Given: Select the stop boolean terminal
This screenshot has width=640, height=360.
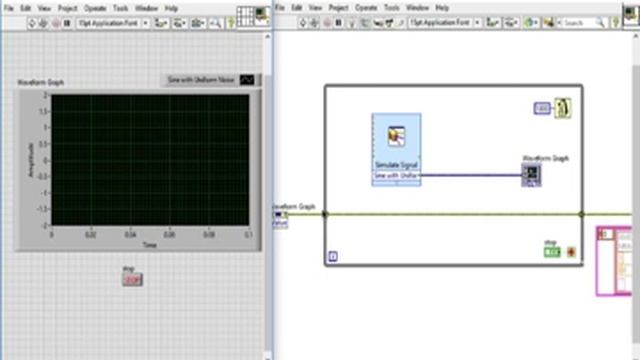Looking at the screenshot, I should (552, 252).
